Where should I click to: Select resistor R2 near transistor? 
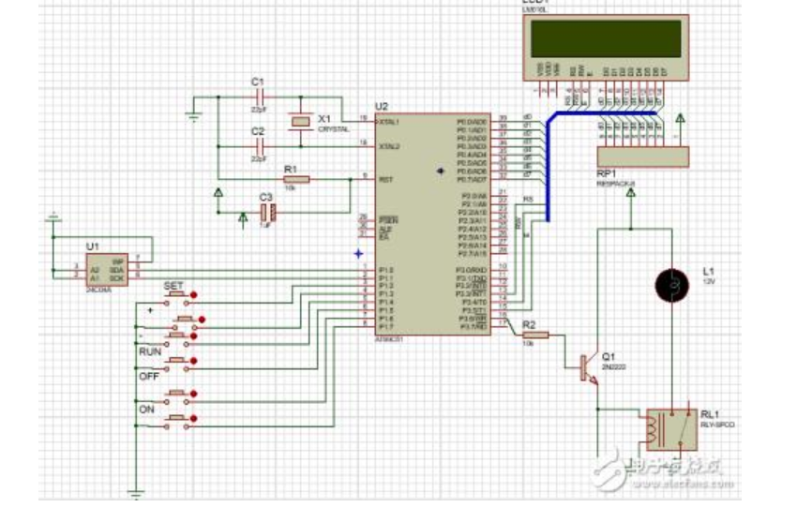click(535, 336)
